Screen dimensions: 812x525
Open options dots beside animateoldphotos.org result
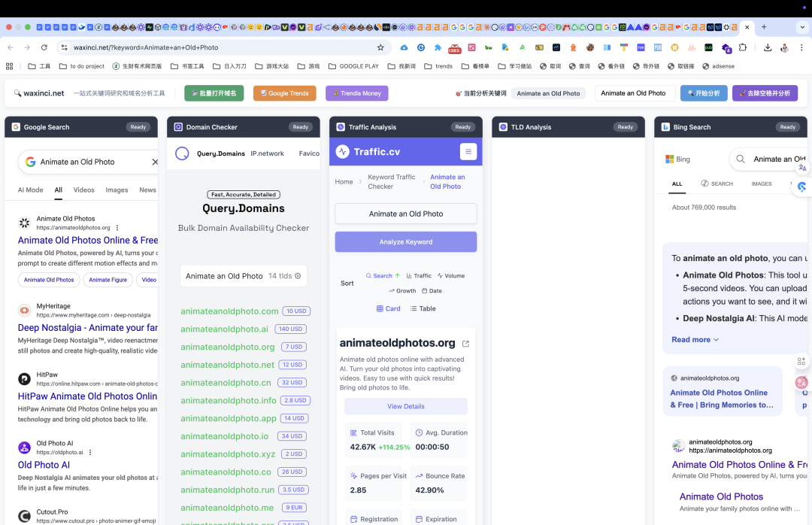(x=117, y=227)
